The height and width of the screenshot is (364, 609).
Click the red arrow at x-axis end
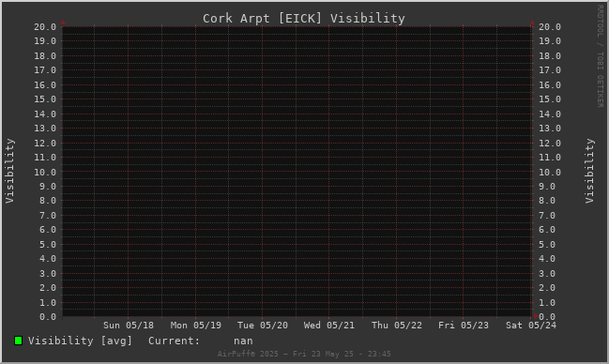tap(536, 316)
